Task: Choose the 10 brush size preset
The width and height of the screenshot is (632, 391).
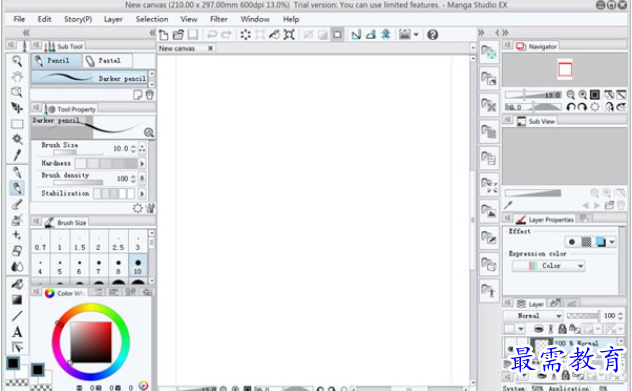Action: pos(138,266)
